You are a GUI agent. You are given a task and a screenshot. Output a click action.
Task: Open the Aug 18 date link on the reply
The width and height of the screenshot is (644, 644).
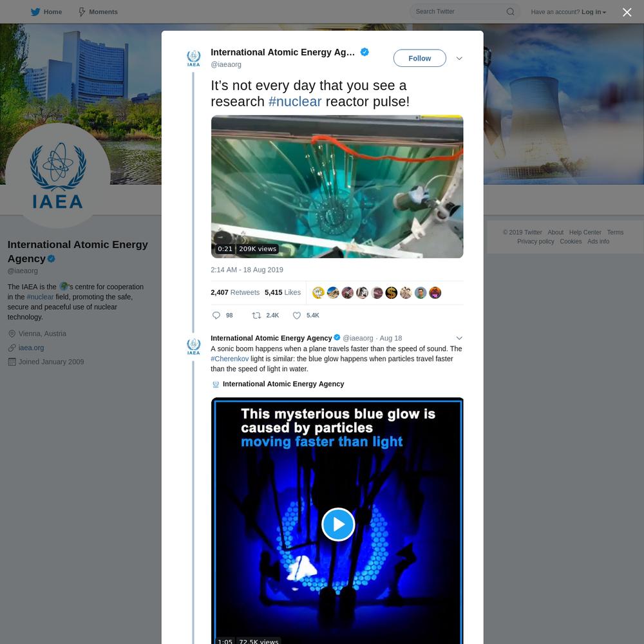tap(391, 338)
